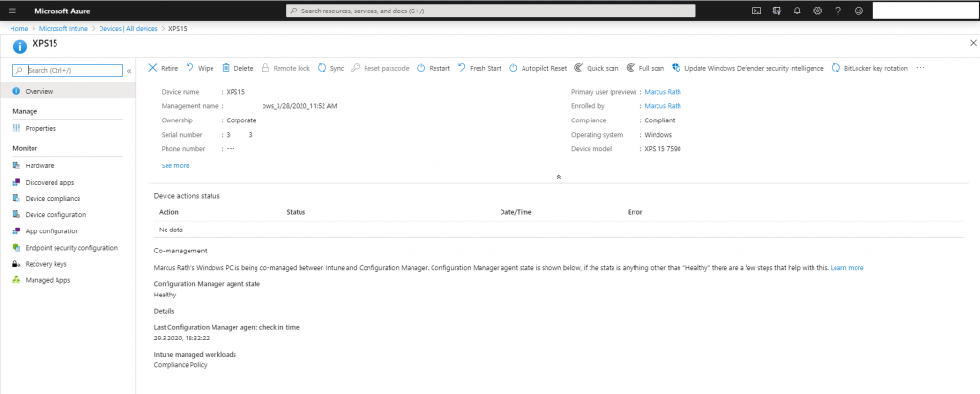Click the 29.3.2020, 16:32:22 check-in time
Screen dimensions: 980x394
coord(181,338)
